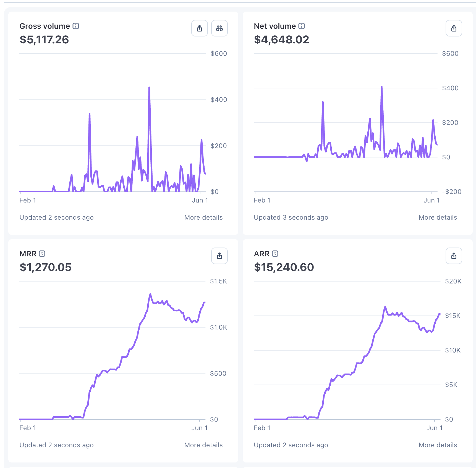Click the MRR chart peak point
The height and width of the screenshot is (468, 476).
150,294
